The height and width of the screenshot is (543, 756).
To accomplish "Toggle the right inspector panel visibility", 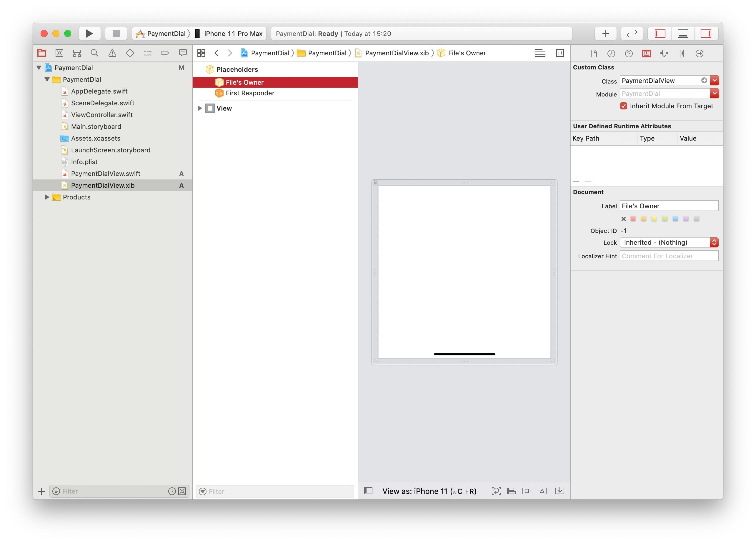I will (x=706, y=34).
